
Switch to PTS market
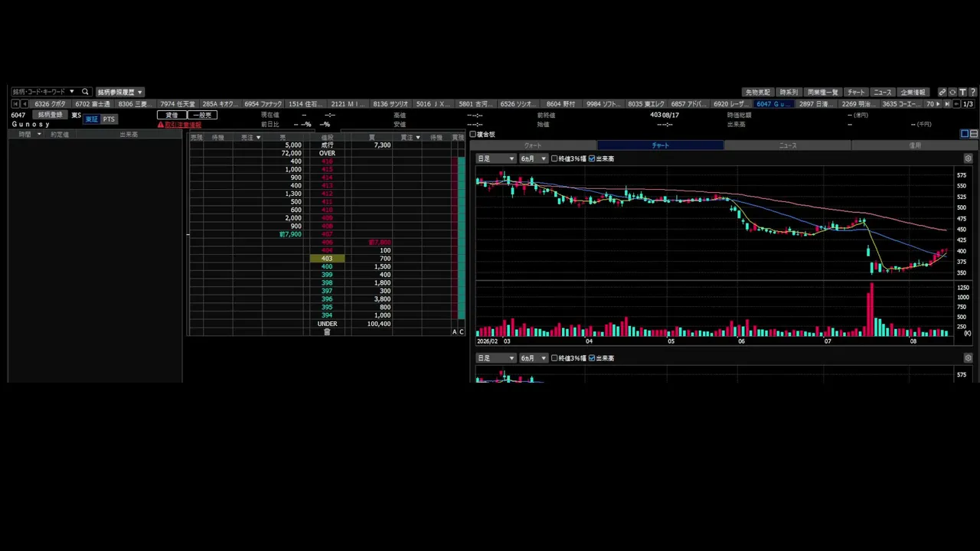pos(109,119)
